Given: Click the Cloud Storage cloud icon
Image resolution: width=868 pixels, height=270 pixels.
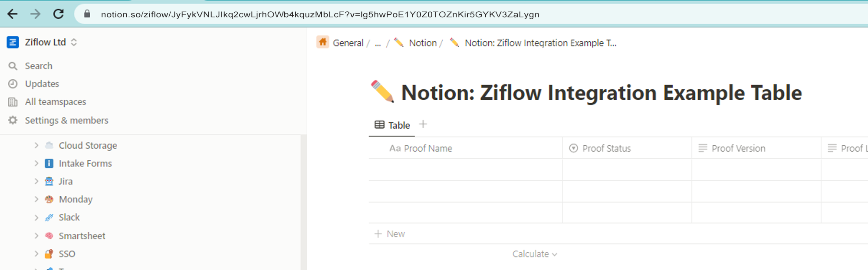Looking at the screenshot, I should pos(49,145).
